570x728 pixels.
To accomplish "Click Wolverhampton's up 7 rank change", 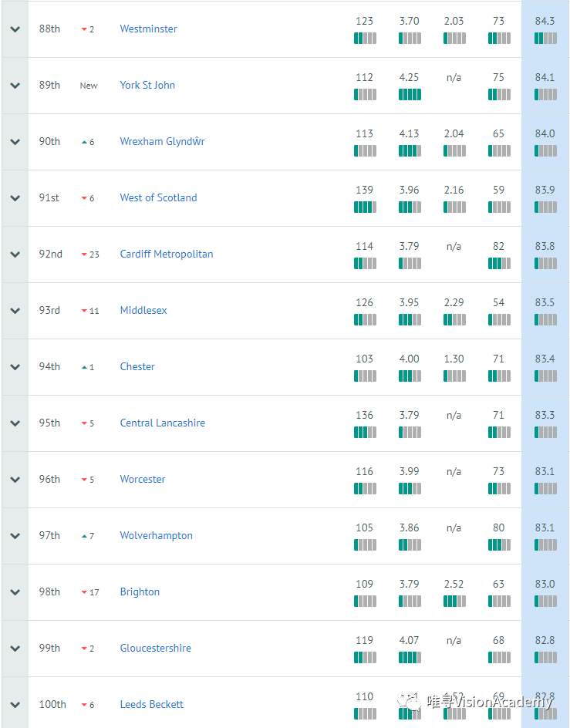I will pos(88,536).
